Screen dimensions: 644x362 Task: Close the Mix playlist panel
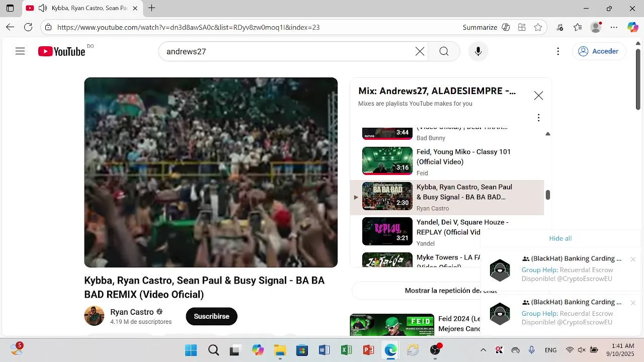click(538, 96)
